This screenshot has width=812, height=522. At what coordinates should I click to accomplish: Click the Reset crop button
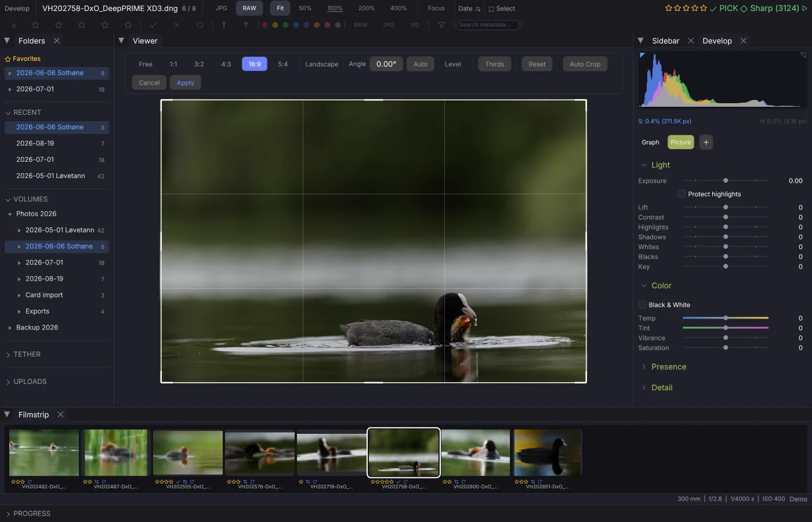(x=537, y=64)
